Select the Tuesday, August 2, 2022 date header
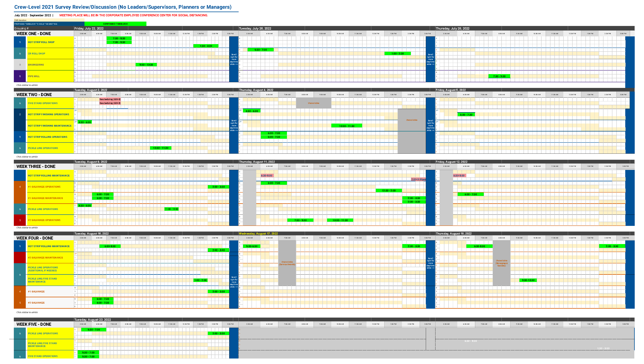644x364 pixels. point(91,90)
